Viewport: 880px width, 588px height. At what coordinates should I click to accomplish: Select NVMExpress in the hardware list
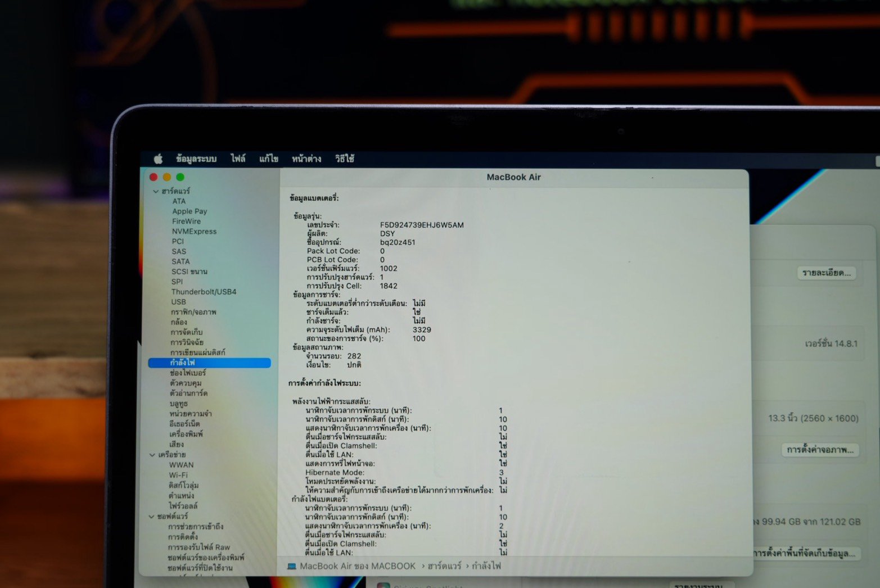tap(194, 232)
